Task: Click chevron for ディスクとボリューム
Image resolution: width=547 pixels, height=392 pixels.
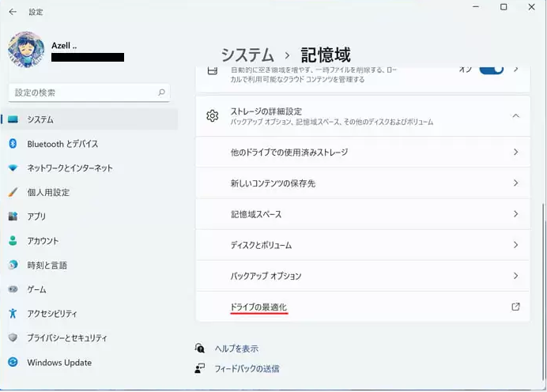Action: pos(515,245)
